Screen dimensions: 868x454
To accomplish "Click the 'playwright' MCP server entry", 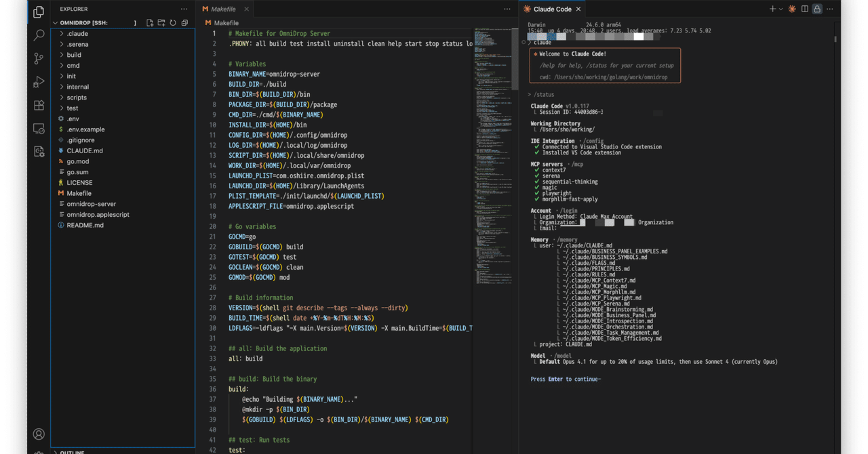I will [x=557, y=193].
